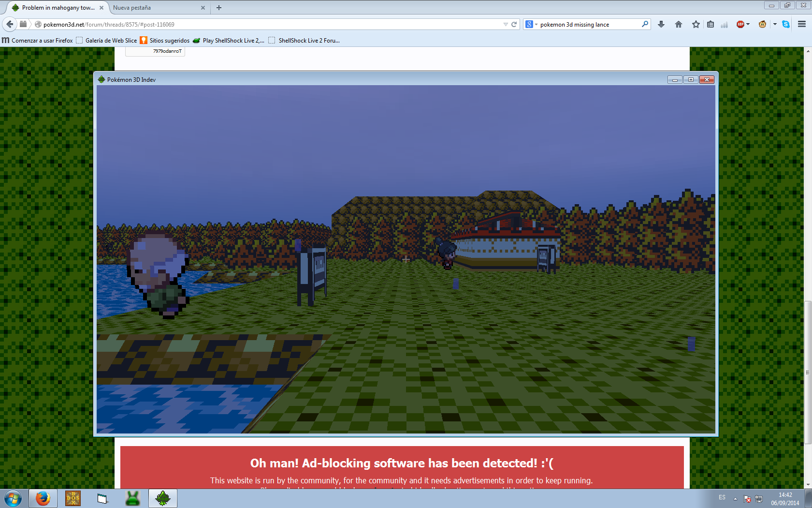Open the 'Sitios sugeridos' bookmark
Viewport: 812px width, 508px height.
point(165,41)
